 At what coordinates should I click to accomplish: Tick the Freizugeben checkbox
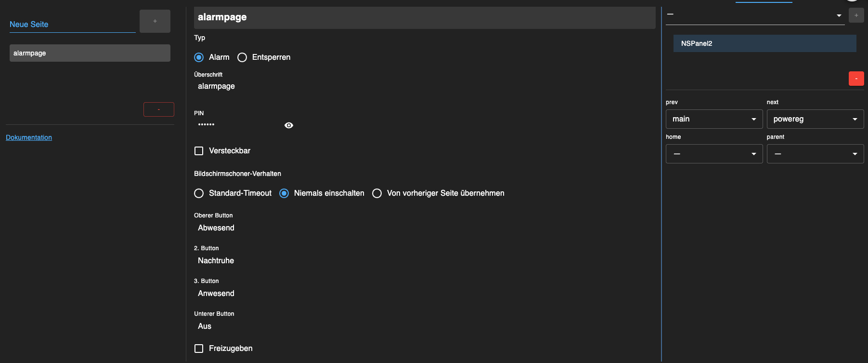point(199,349)
